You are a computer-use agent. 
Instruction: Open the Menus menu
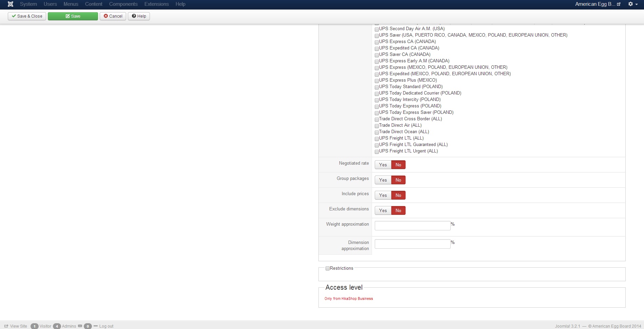pos(71,4)
